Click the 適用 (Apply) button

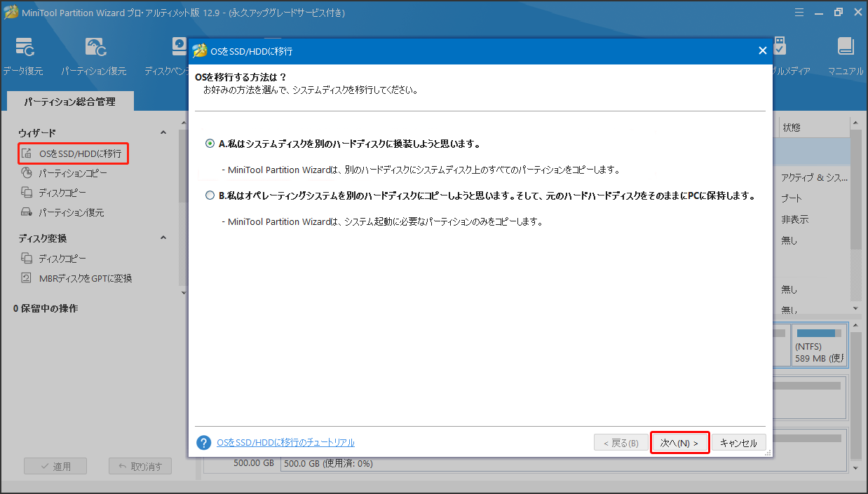click(x=55, y=465)
